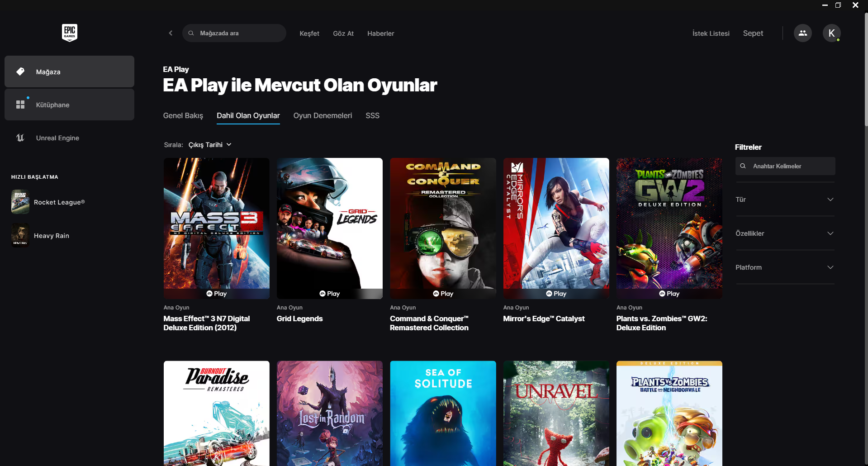Open the Lost in Random cover

click(330, 414)
